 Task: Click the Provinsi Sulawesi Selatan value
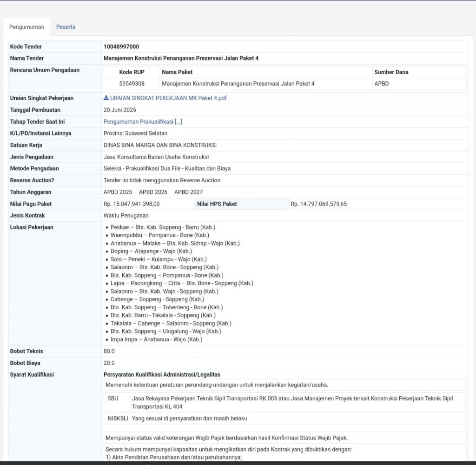135,133
